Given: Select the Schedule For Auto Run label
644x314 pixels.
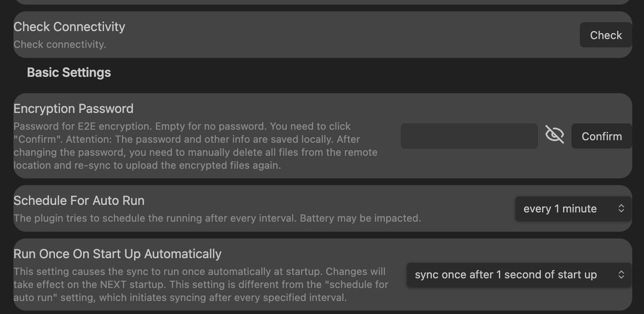Looking at the screenshot, I should coord(79,200).
